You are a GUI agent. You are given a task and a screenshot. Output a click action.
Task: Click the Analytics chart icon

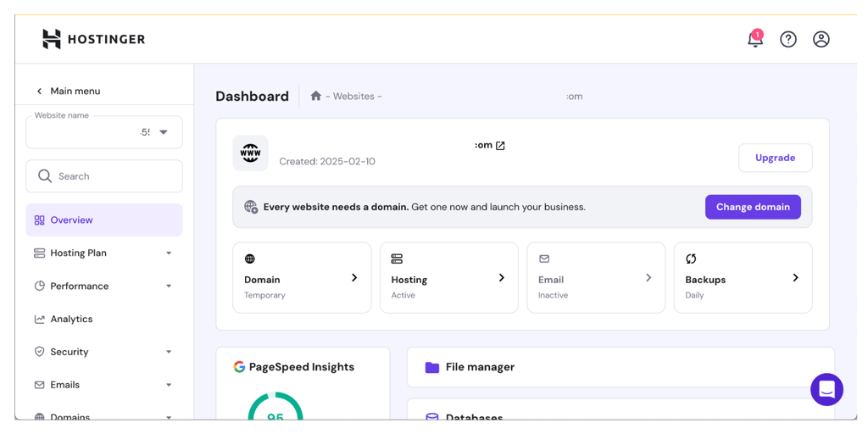(x=39, y=319)
